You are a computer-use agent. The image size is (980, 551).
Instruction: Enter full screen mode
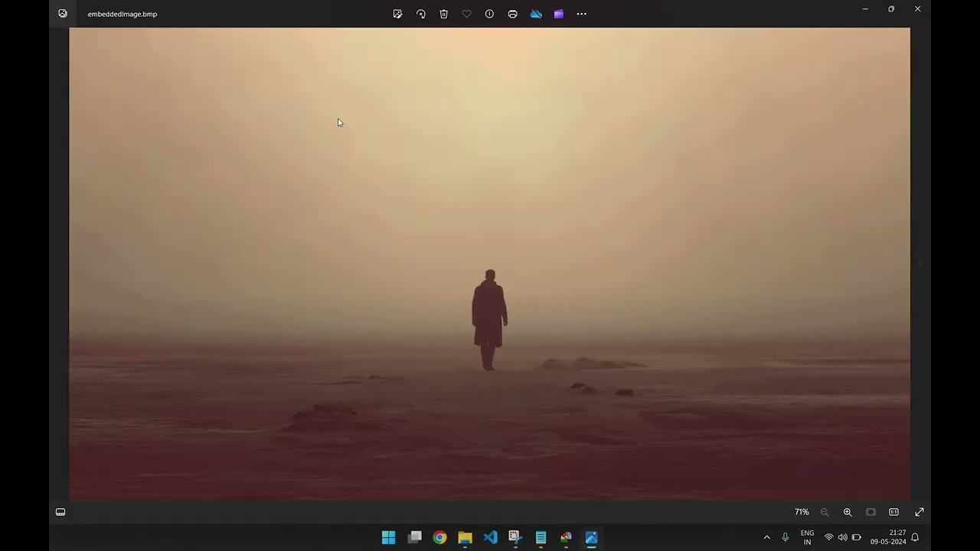point(920,512)
